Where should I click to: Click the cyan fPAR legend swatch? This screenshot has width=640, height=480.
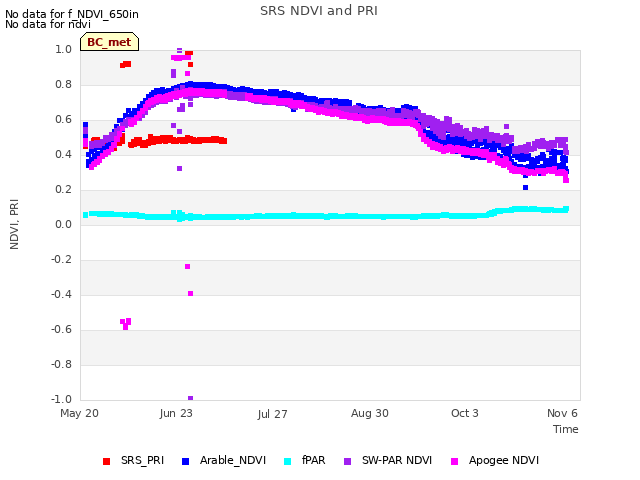pyautogui.click(x=287, y=461)
